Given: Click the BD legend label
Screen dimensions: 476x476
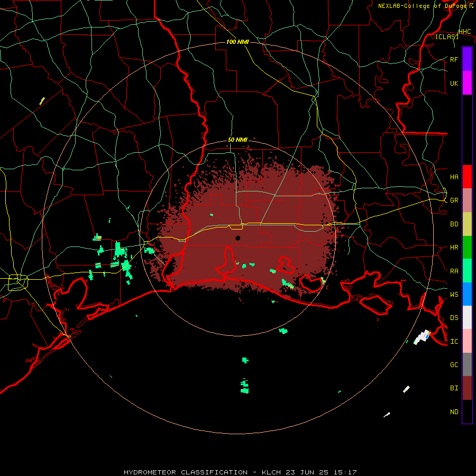Looking at the screenshot, I should [x=454, y=224].
